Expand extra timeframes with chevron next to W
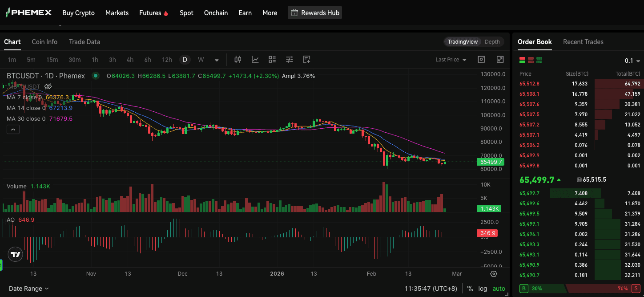Viewport: 644px width, 297px height. [x=217, y=59]
